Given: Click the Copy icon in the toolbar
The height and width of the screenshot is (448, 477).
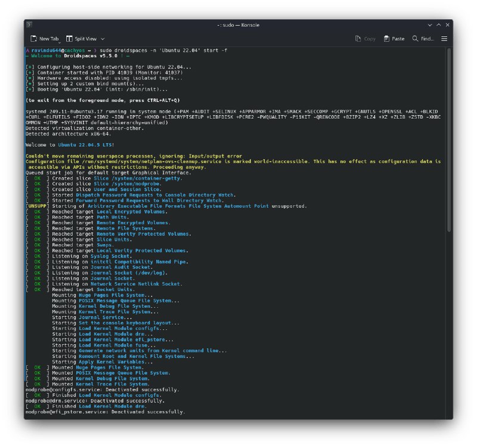Looking at the screenshot, I should click(358, 39).
